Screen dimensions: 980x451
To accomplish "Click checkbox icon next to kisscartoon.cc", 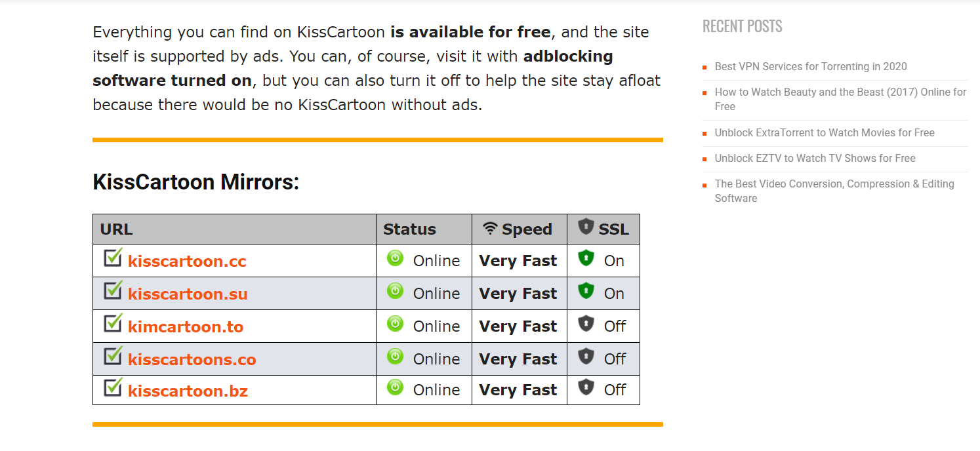I will [113, 257].
